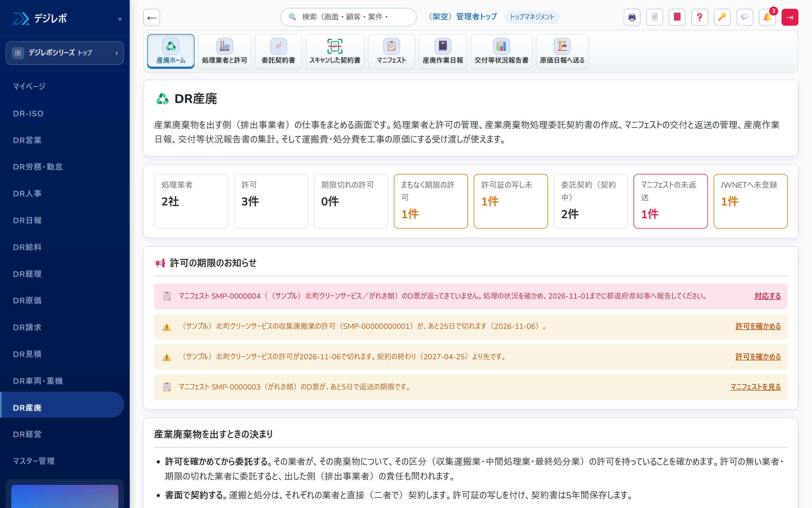This screenshot has width=812, height=508.
Task: Select DR-ISO in sidebar
Action: 62,113
